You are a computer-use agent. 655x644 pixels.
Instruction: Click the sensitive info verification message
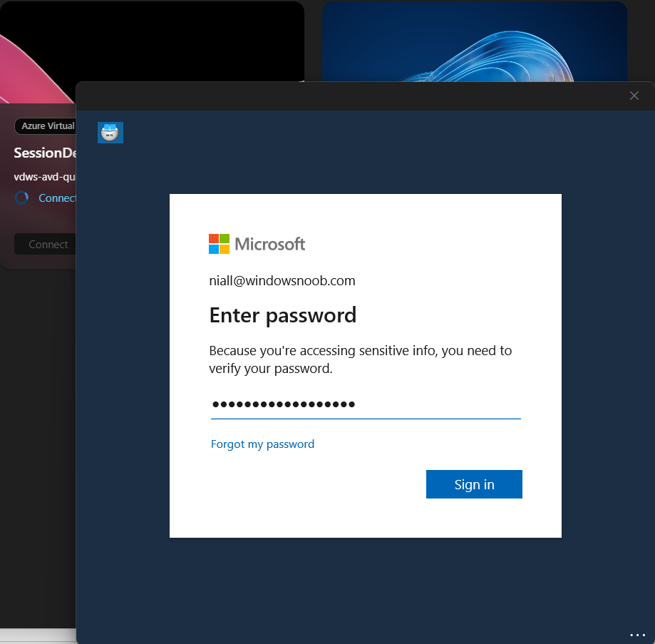coord(360,359)
